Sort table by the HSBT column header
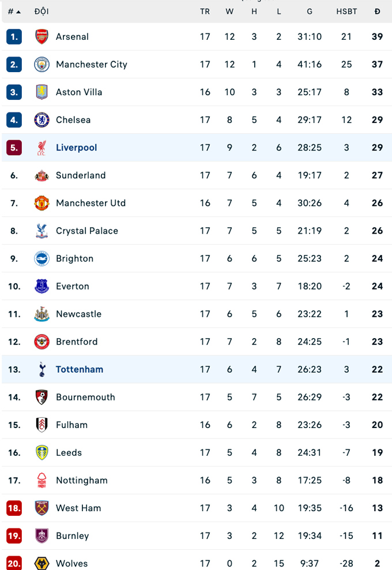392x570 pixels. coord(346,12)
